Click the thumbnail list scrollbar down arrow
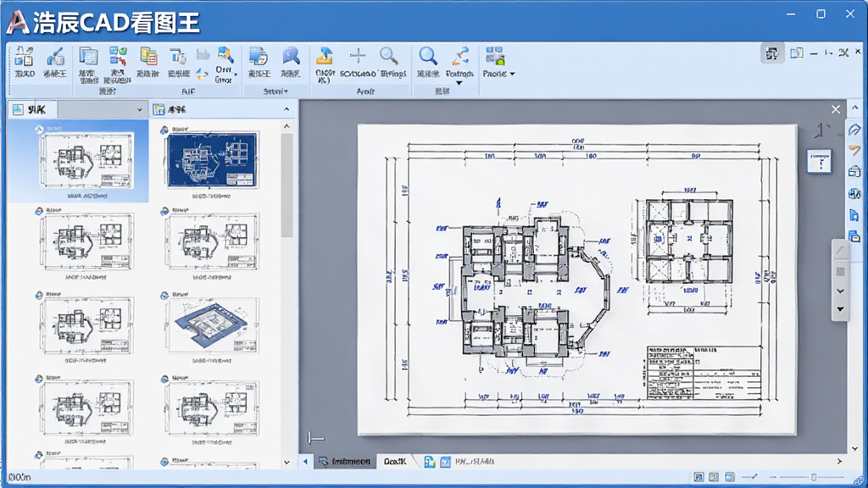Screen dimensions: 868x488 tap(287, 463)
